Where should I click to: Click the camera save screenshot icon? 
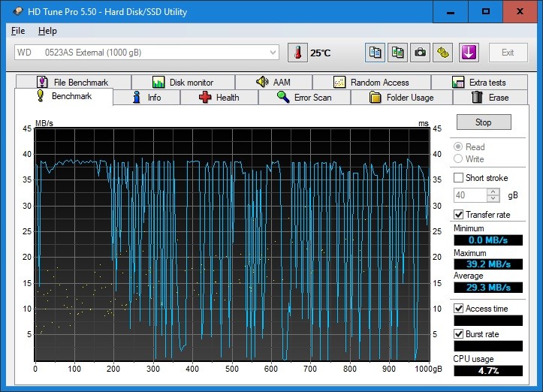pyautogui.click(x=421, y=53)
